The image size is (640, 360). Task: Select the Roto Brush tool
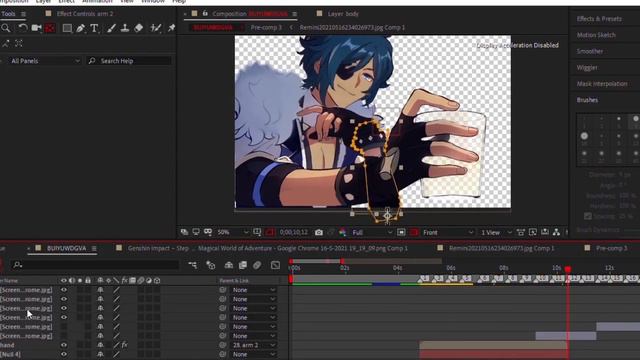[156, 28]
